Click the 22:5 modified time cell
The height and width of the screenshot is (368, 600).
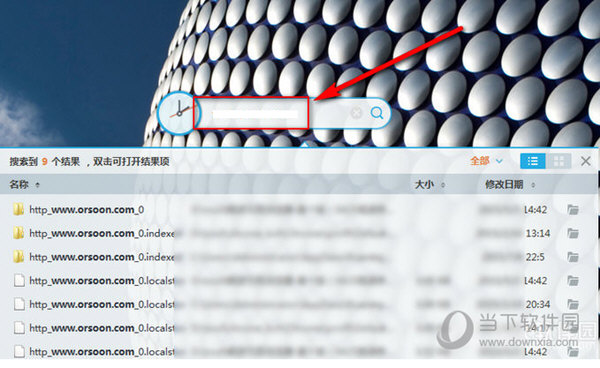coord(535,257)
